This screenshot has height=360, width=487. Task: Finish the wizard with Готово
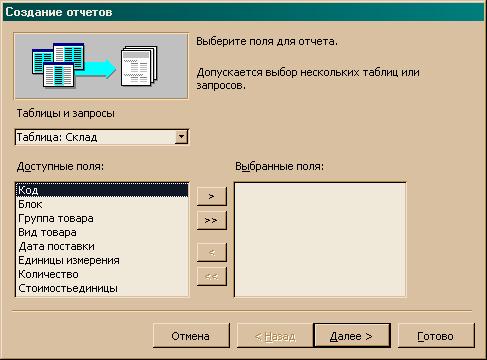436,336
